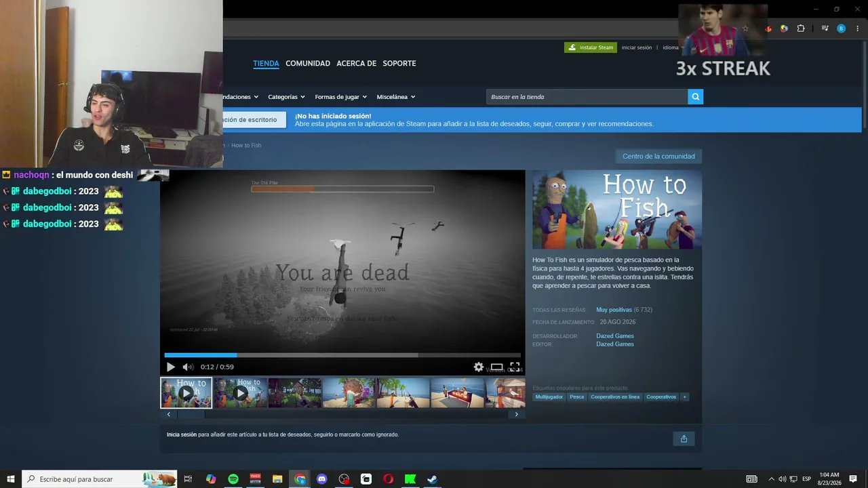This screenshot has width=868, height=488.
Task: Expand the Categorías menu
Action: pos(286,97)
